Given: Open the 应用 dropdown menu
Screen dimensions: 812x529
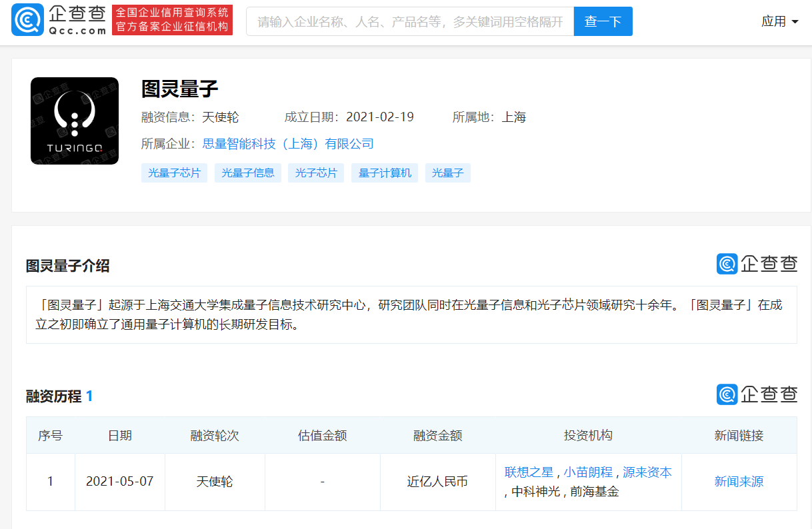Looking at the screenshot, I should pyautogui.click(x=779, y=21).
